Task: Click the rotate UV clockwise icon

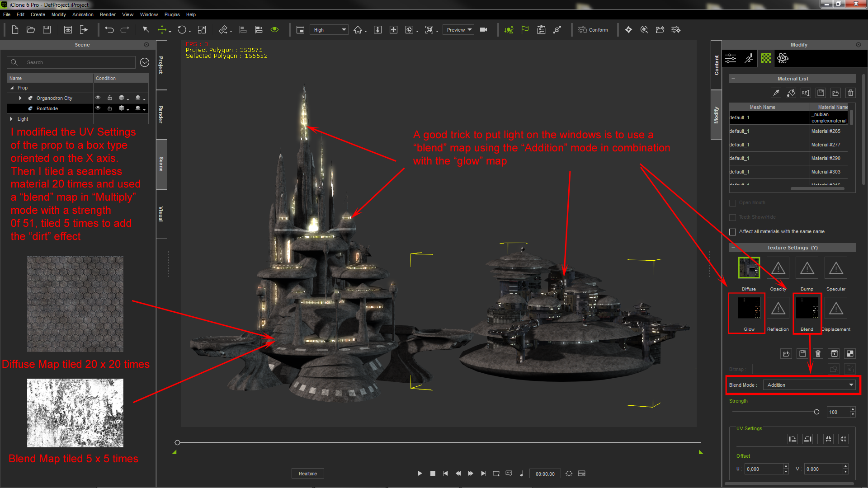Action: pyautogui.click(x=793, y=439)
